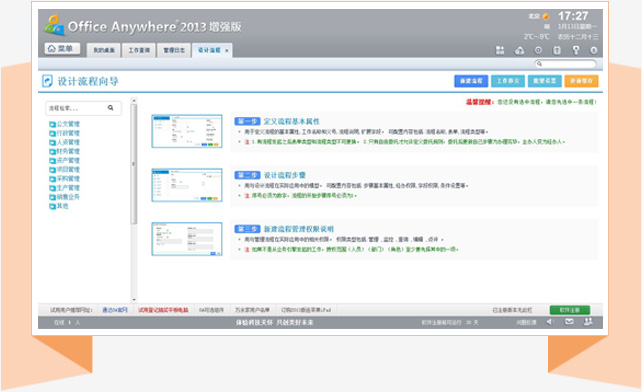642x392 pixels.
Task: Click the rightmost round icon in header toolbar
Action: click(x=593, y=50)
